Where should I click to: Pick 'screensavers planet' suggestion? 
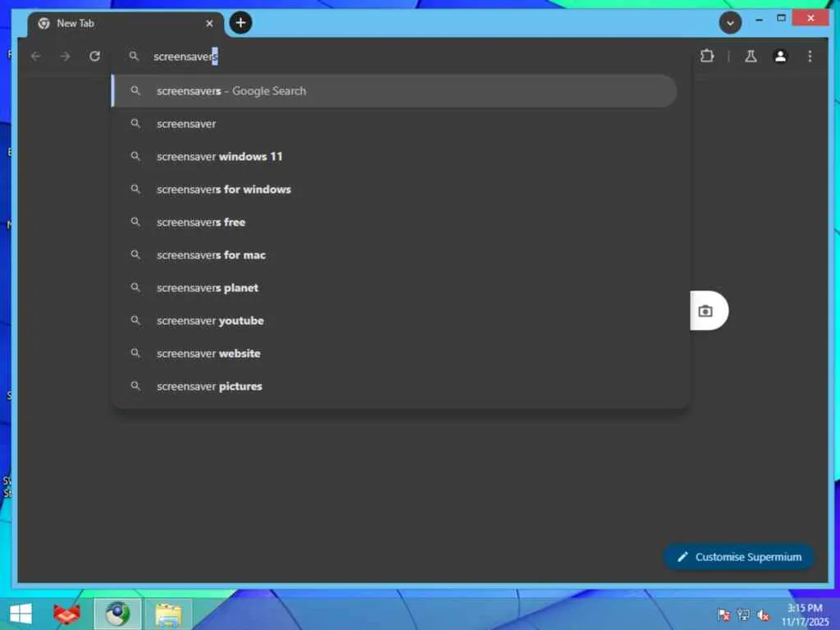tap(395, 288)
